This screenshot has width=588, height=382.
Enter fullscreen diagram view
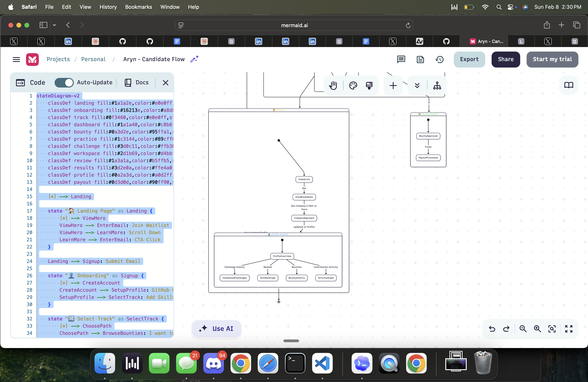click(x=568, y=329)
